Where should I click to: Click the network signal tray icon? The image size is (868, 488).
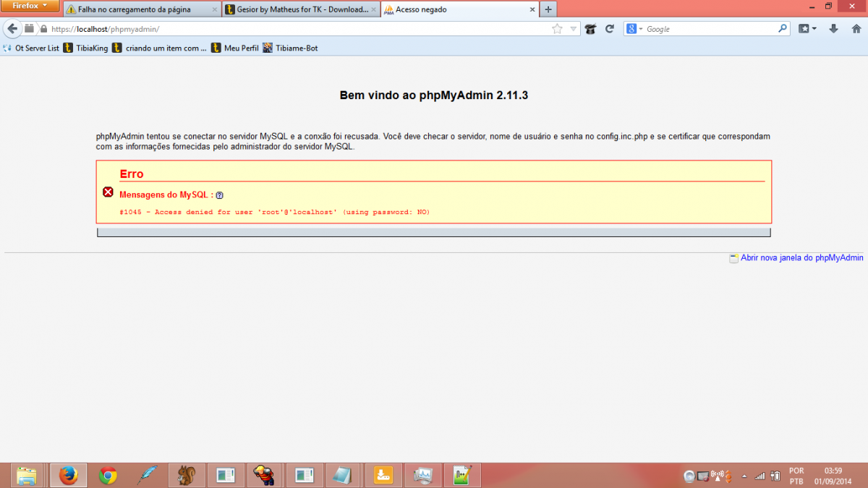coord(760,476)
